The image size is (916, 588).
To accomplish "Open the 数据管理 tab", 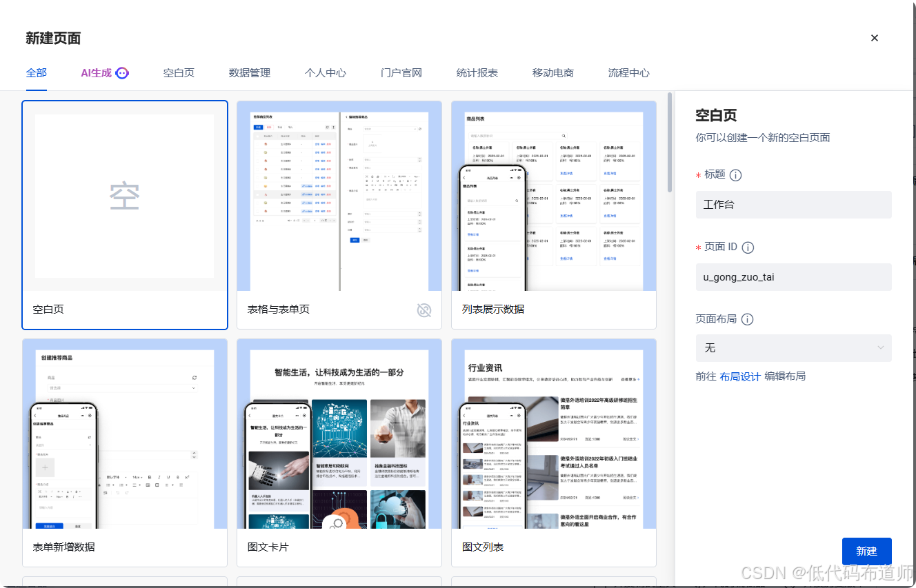I will [x=250, y=72].
